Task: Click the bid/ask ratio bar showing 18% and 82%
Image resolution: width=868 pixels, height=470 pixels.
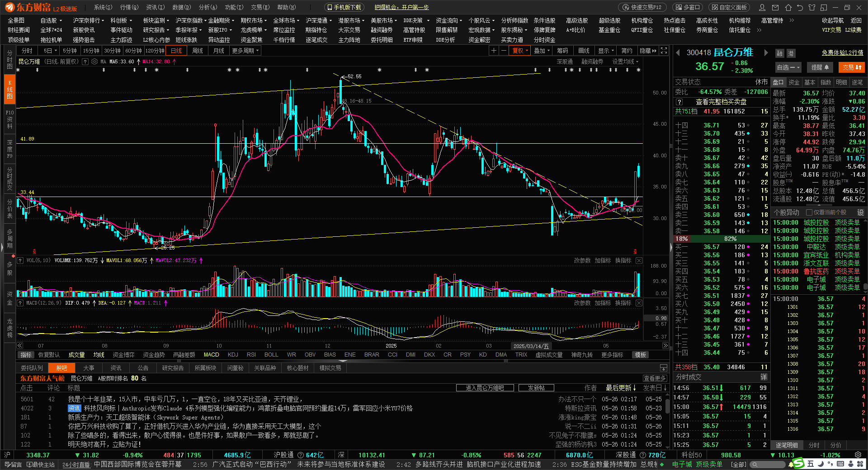Action: pos(721,239)
